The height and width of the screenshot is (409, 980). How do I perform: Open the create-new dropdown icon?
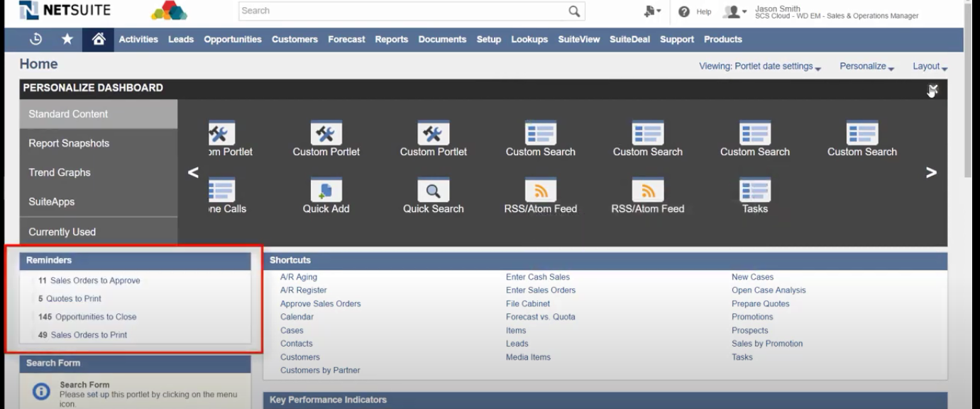tap(653, 12)
